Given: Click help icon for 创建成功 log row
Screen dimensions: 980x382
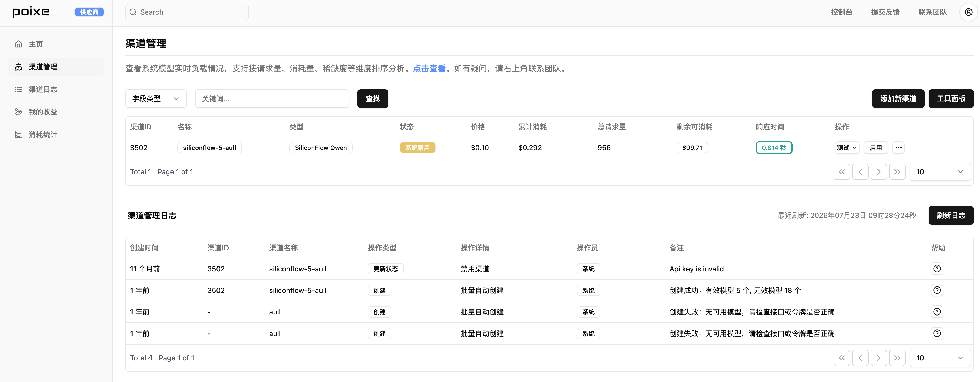Looking at the screenshot, I should (x=937, y=290).
